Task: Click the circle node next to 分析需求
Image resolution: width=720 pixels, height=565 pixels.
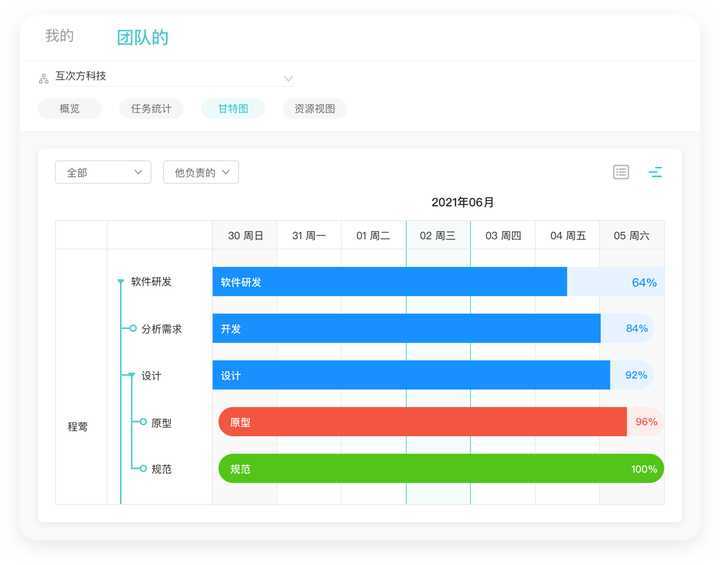Action: pos(133,328)
